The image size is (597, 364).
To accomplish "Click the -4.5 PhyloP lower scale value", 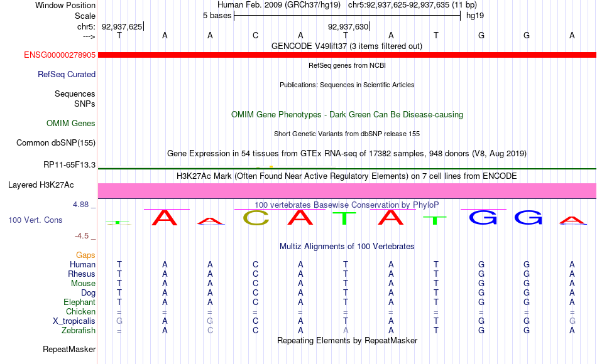I will [82, 236].
